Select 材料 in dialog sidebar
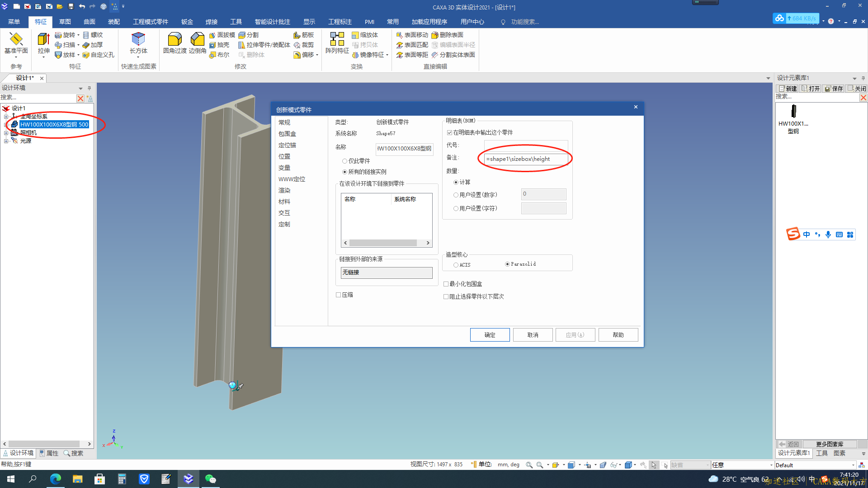 [x=284, y=202]
